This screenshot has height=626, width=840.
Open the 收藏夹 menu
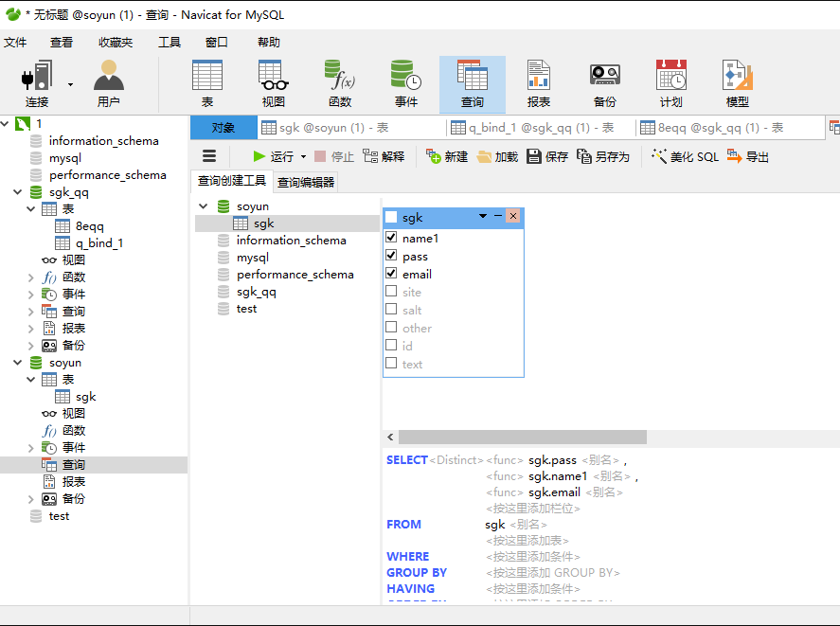(x=116, y=43)
